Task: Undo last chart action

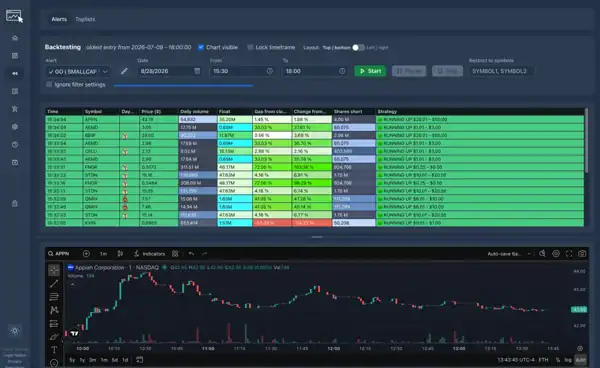Action: point(191,254)
